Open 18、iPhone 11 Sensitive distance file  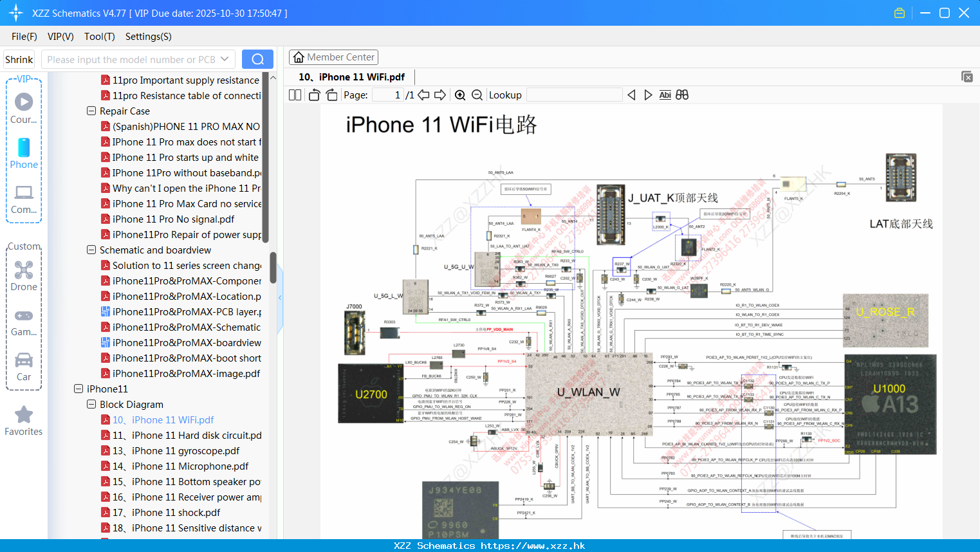tap(181, 528)
